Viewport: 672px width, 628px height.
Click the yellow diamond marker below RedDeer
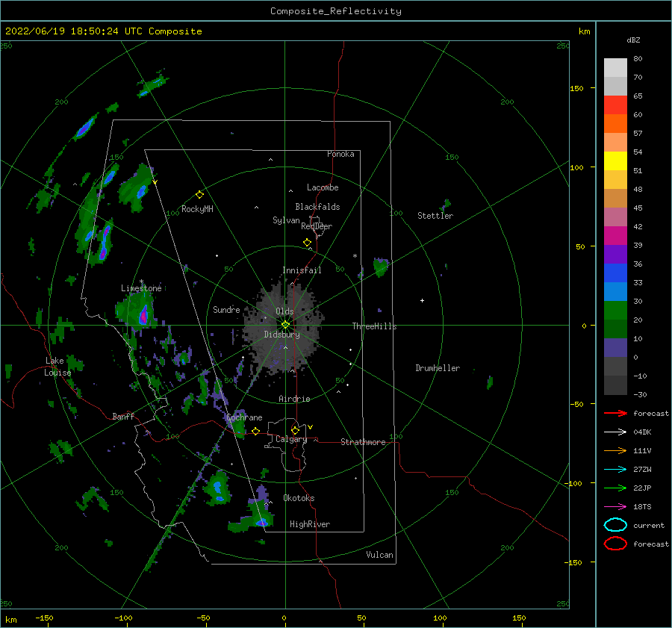308,243
